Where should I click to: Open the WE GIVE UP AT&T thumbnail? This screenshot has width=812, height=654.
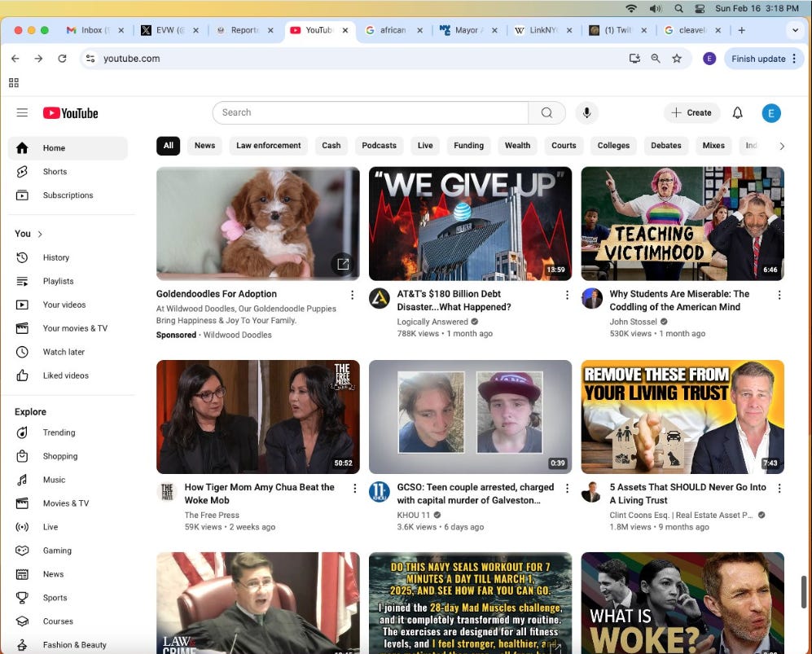pyautogui.click(x=470, y=224)
